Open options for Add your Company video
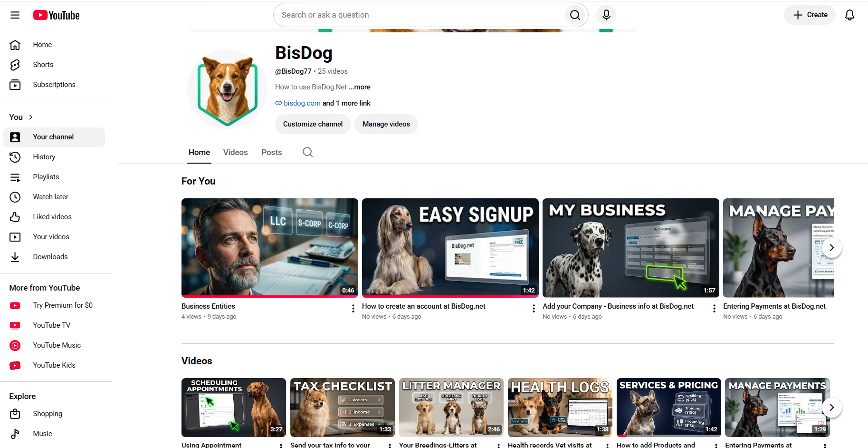868x448 pixels. coord(714,309)
